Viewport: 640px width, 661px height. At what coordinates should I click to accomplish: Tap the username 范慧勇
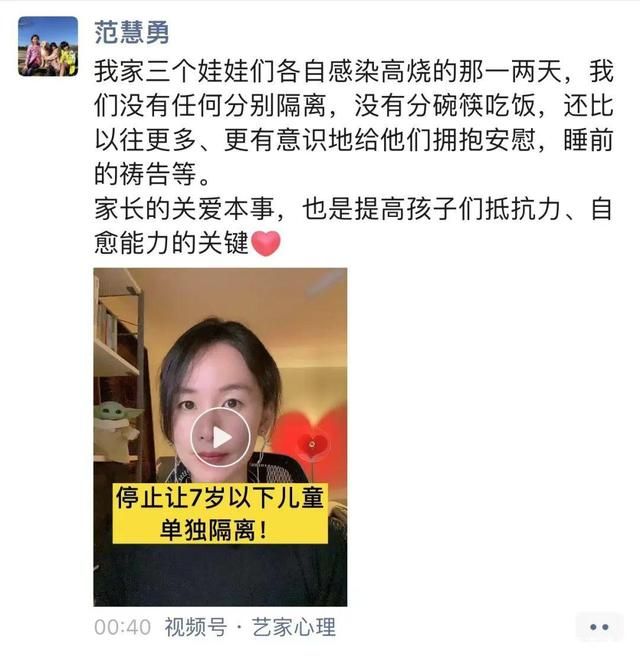(132, 32)
